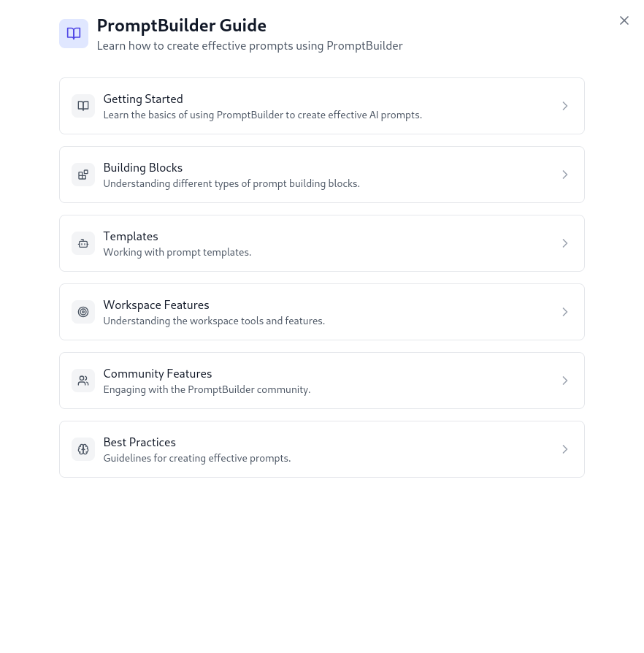Expand Best Practices chevron arrow
This screenshot has width=644, height=653.
565,449
